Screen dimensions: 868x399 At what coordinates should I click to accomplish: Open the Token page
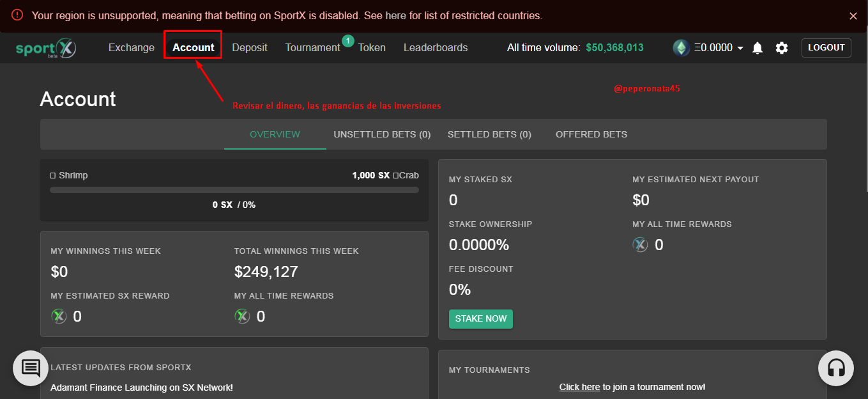(372, 47)
